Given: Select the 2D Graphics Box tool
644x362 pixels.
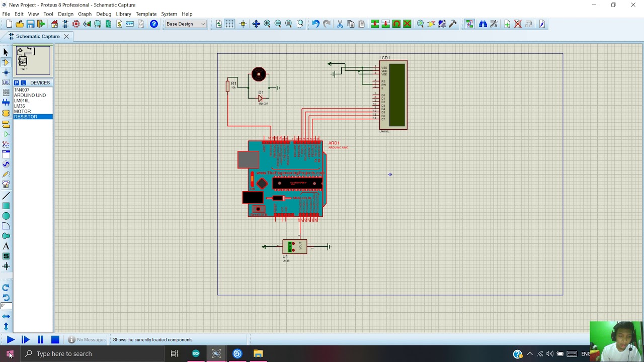Looking at the screenshot, I should coord(6,206).
